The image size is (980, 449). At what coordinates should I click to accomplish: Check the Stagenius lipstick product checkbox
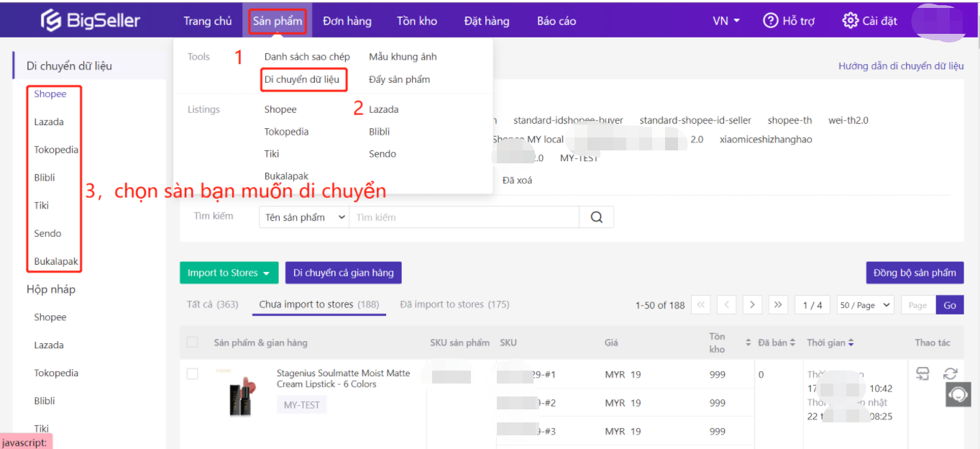(x=193, y=374)
